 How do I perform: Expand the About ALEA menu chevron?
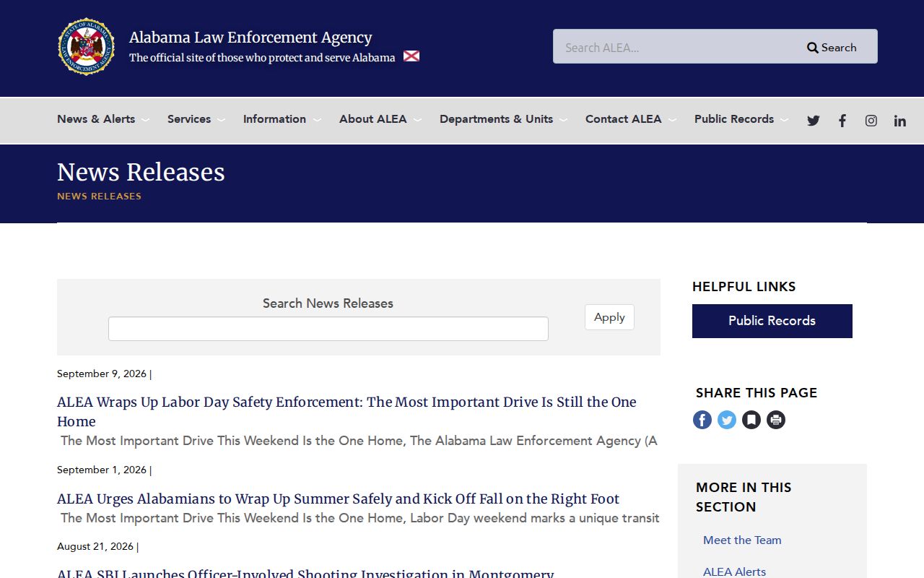[417, 120]
